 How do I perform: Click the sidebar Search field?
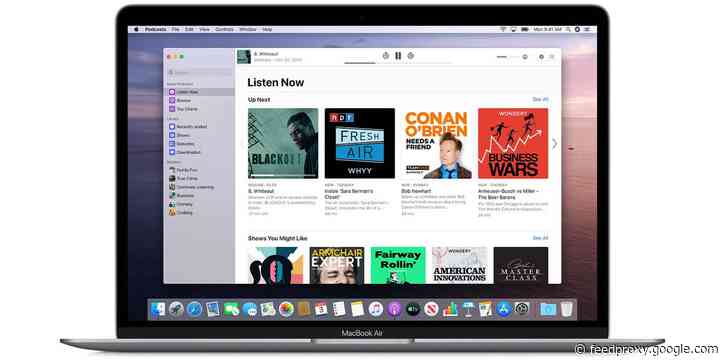pos(199,73)
